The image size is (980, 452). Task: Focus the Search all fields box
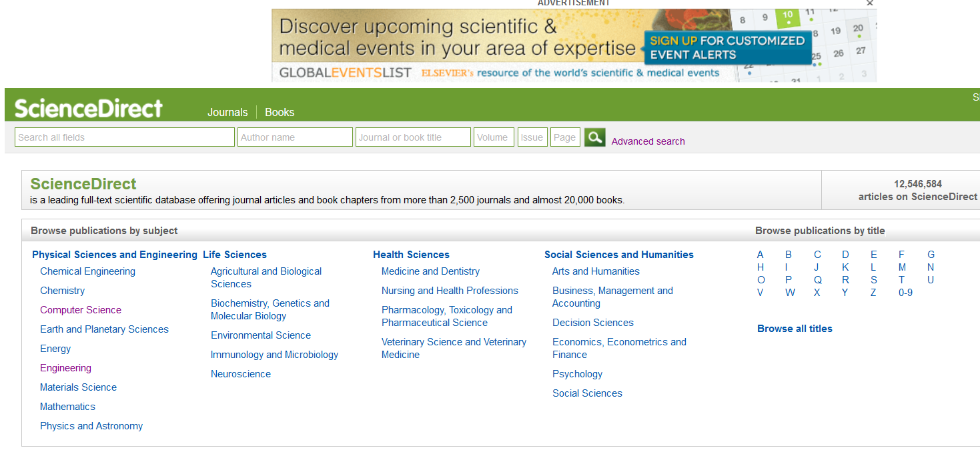click(x=125, y=137)
